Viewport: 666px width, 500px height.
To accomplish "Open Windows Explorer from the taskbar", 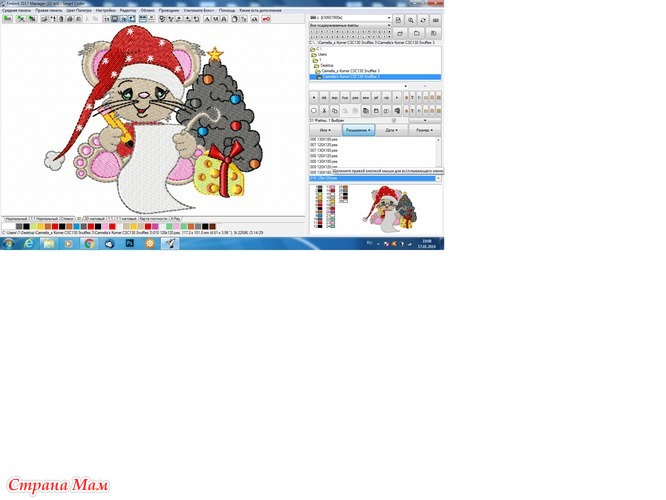I will (49, 243).
